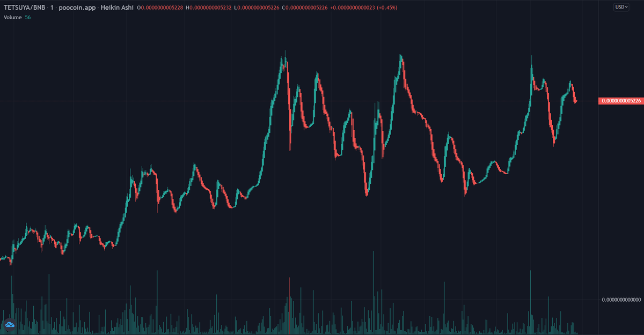Click the volume axis label 0.0000000000000

pos(621,299)
